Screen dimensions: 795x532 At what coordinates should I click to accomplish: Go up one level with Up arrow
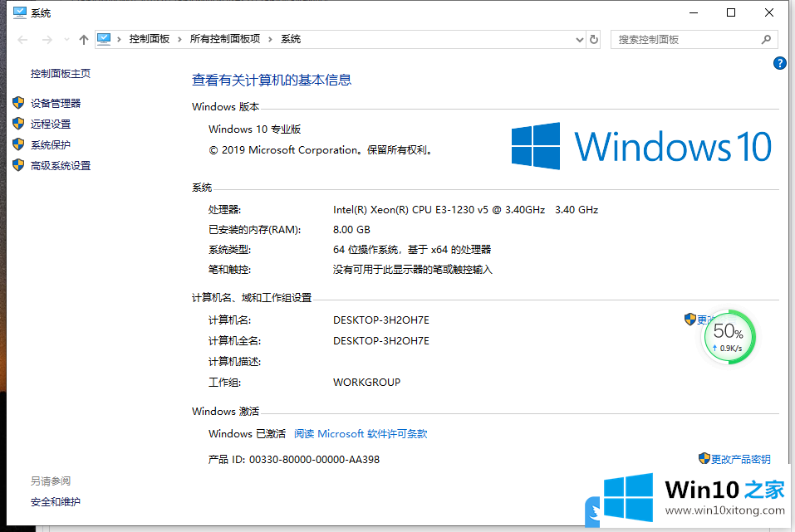tap(84, 40)
